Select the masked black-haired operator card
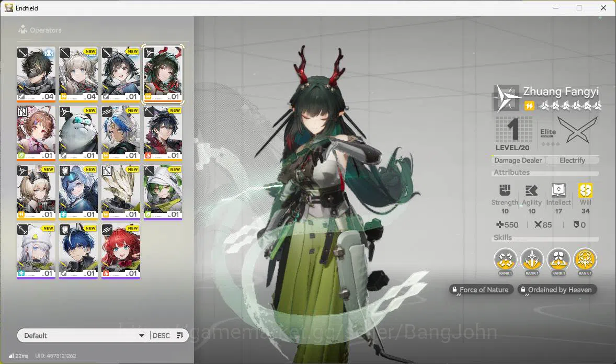Screen dimensions: 616x364 [36, 74]
